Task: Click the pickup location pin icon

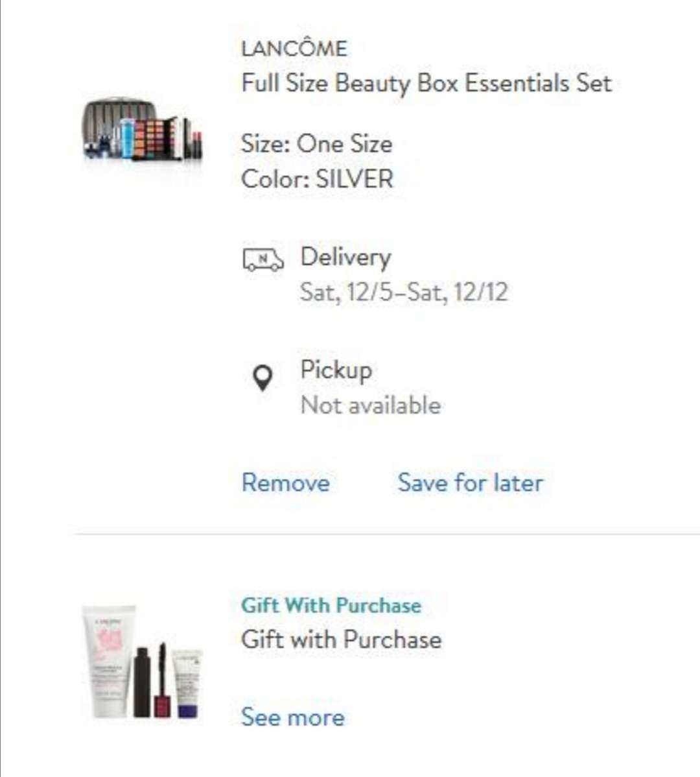Action: coord(262,378)
